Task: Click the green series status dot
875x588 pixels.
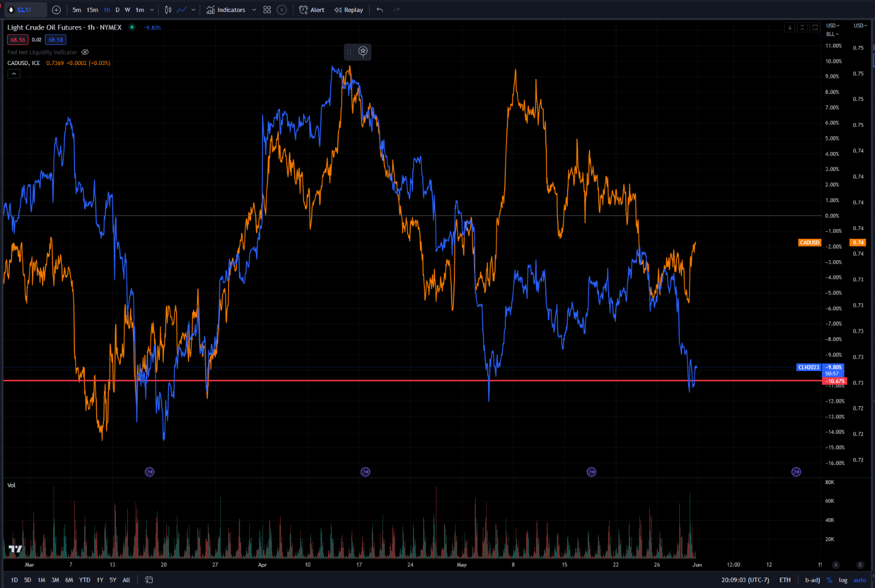Action: pos(131,27)
